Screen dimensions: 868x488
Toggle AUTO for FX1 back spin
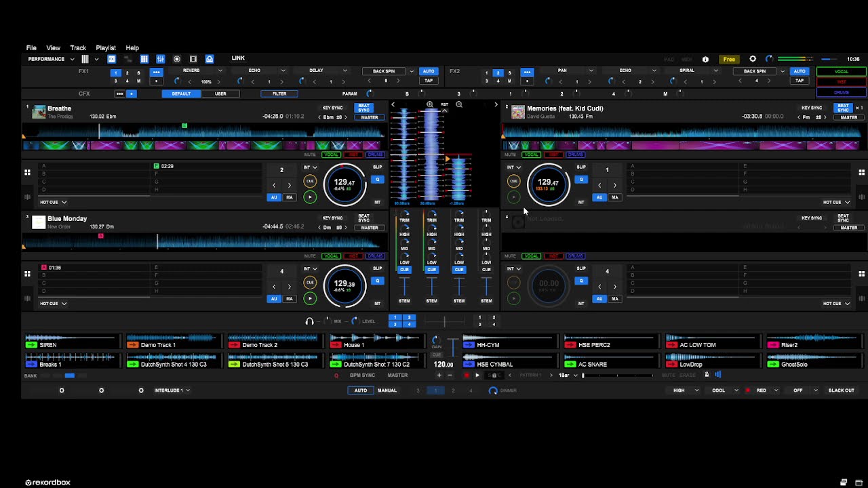point(429,71)
